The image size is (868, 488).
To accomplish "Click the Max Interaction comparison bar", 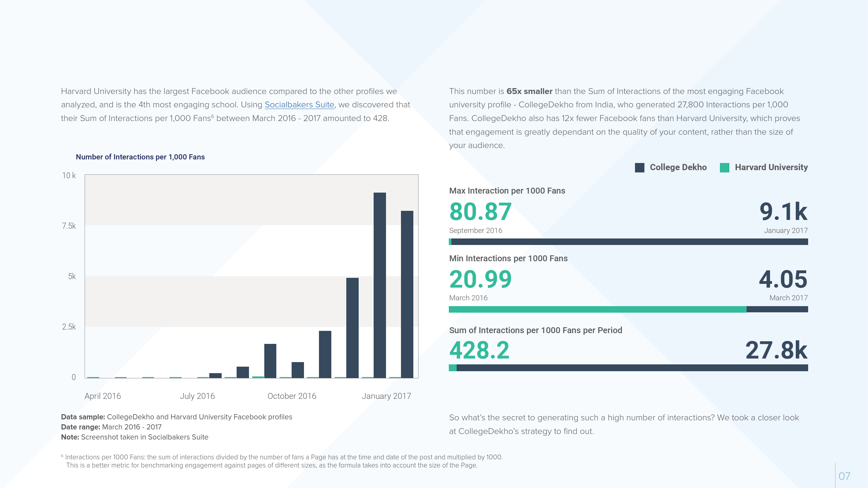I will (628, 242).
